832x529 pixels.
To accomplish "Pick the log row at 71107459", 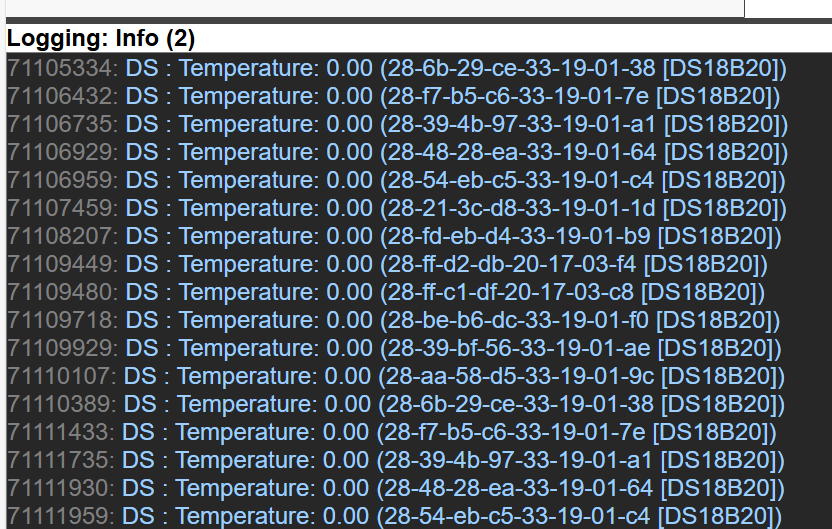I will pos(397,209).
